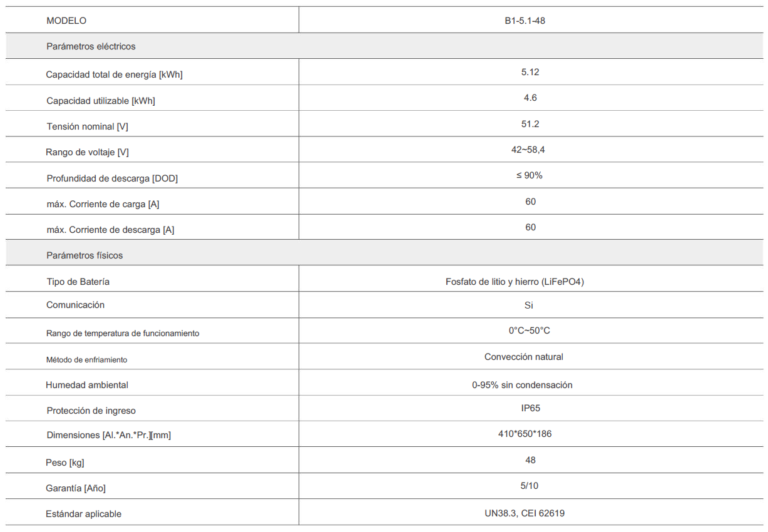Screen dimensions: 768x532
Task: Select the MODELO label cell
Action: pos(66,21)
